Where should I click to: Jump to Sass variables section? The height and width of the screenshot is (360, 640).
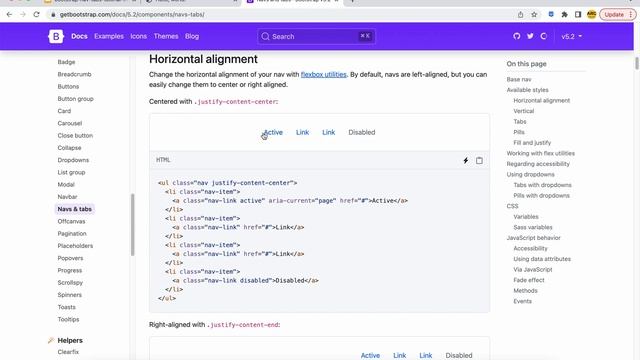533,227
